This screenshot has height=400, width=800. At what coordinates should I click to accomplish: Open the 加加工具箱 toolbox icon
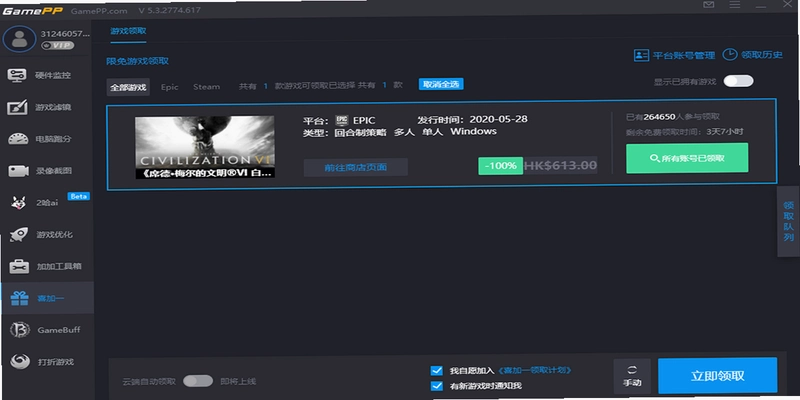tap(19, 266)
